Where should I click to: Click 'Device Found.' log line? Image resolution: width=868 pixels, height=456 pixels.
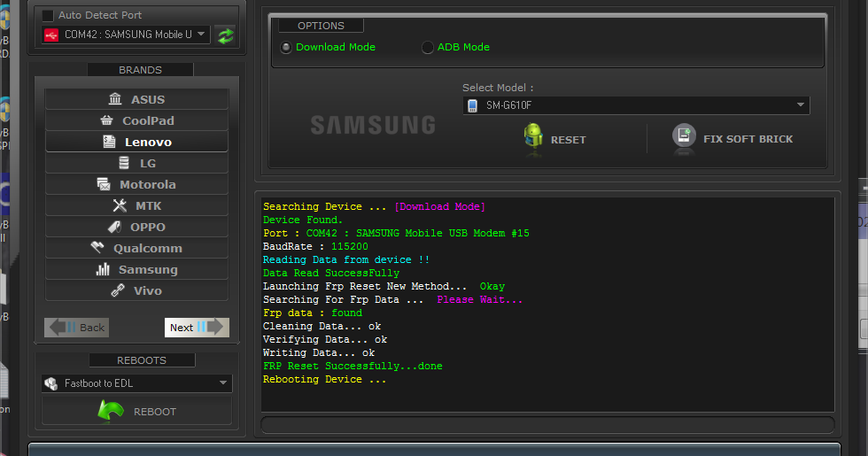[303, 220]
